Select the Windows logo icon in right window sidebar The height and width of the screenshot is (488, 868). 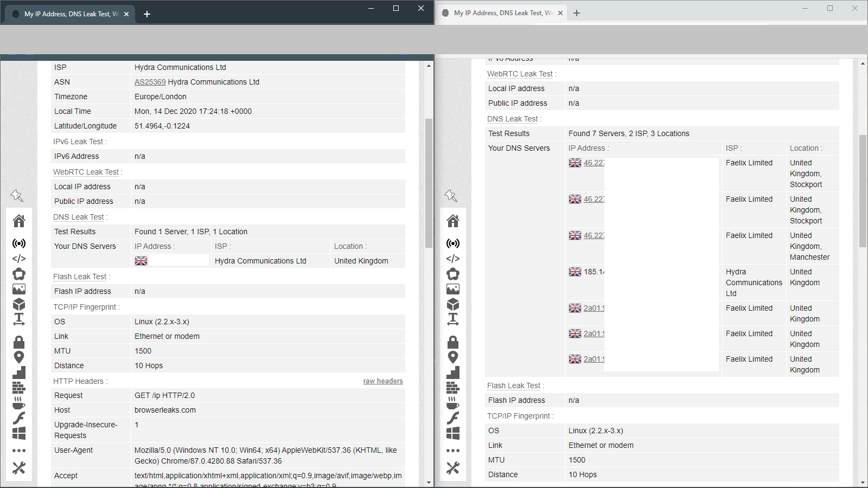click(453, 433)
